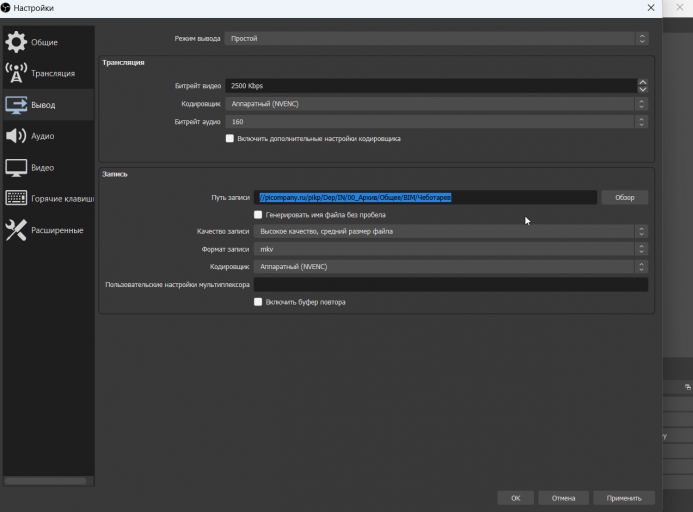Image resolution: width=693 pixels, height=512 pixels.
Task: Click the custom muxer settings field
Action: pos(451,284)
